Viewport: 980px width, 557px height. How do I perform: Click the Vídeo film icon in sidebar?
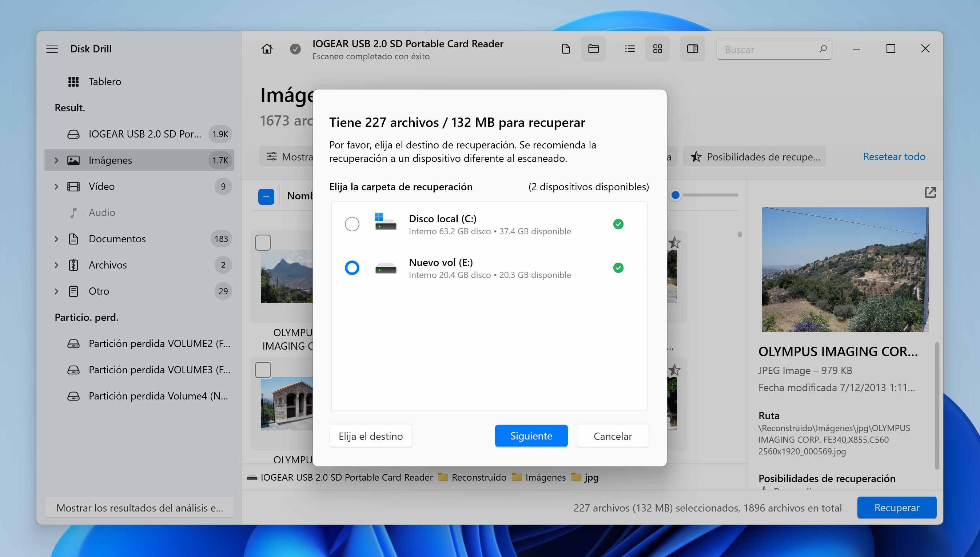click(73, 186)
